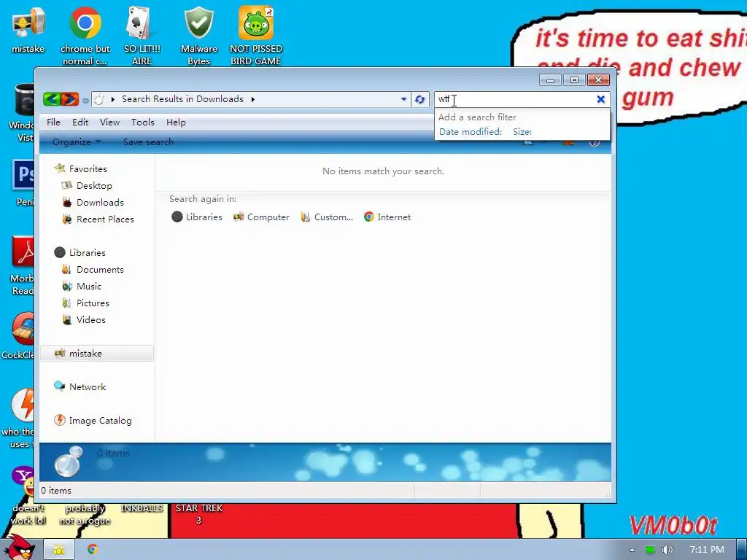This screenshot has width=747, height=560.
Task: Open the INKBALLS desktop shortcut
Action: (x=142, y=508)
